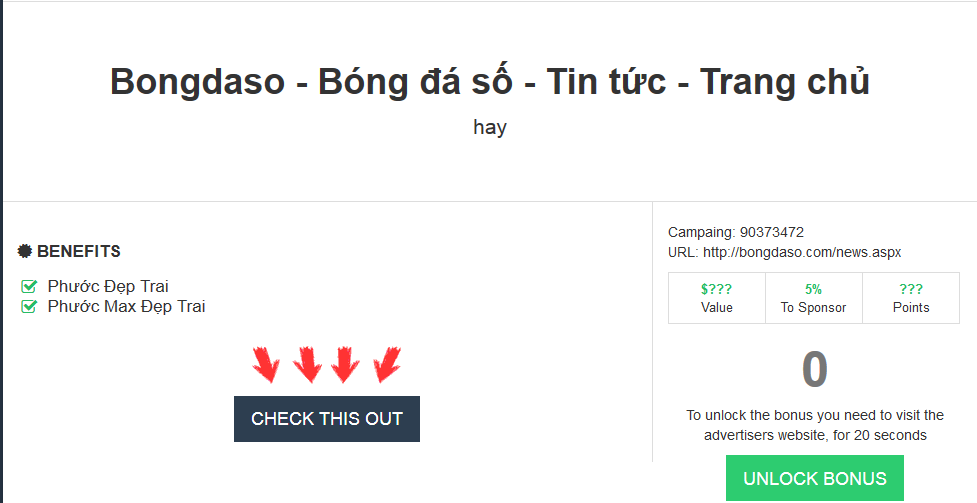Click the fourth red down arrow
The height and width of the screenshot is (503, 977).
tap(386, 365)
